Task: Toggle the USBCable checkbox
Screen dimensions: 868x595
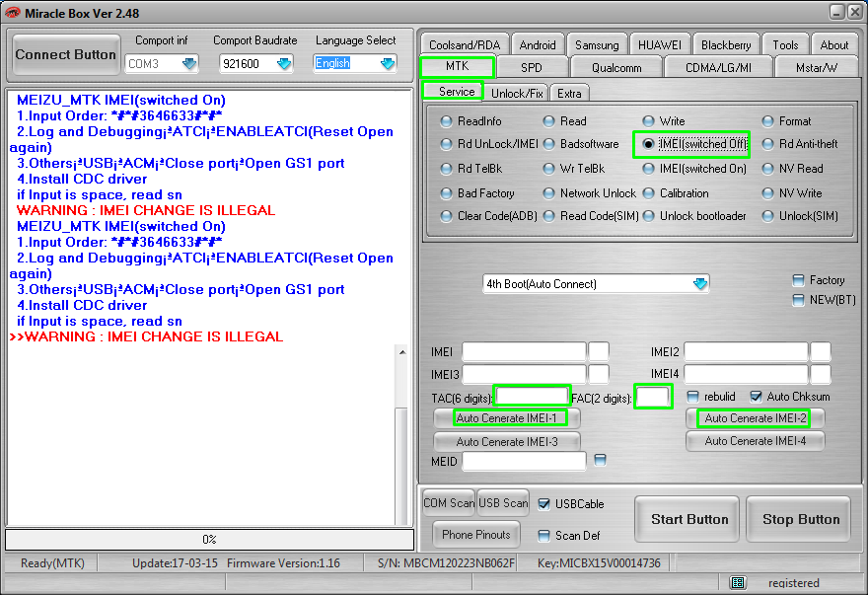Action: [x=544, y=504]
